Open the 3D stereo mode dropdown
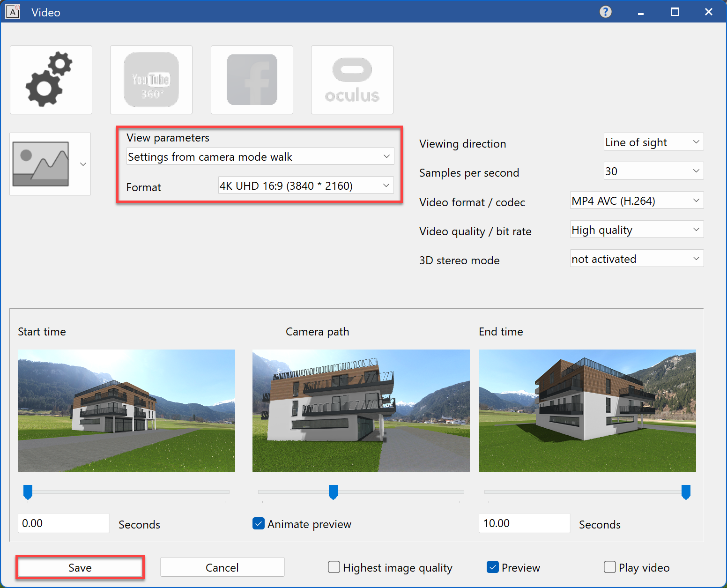This screenshot has width=727, height=588. [x=637, y=259]
